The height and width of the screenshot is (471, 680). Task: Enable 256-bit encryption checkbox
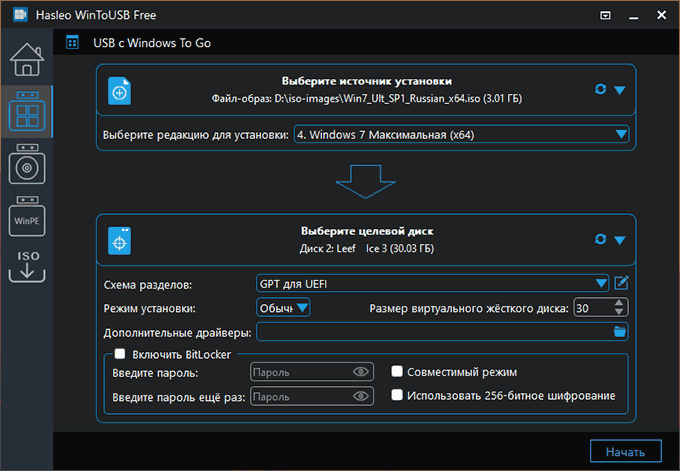[397, 395]
